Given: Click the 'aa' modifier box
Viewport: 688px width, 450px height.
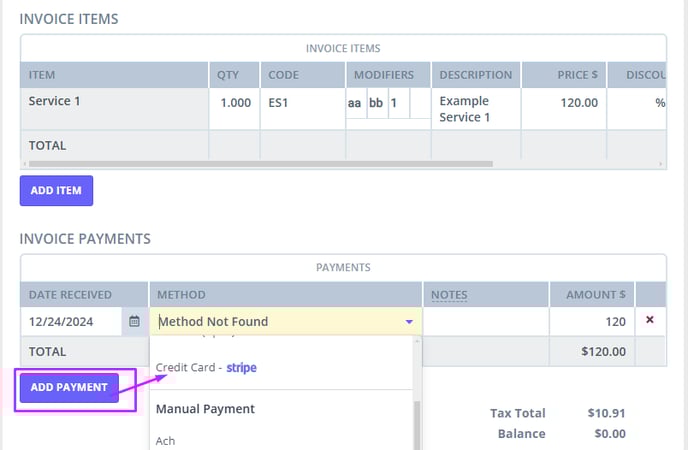Looking at the screenshot, I should click(355, 102).
